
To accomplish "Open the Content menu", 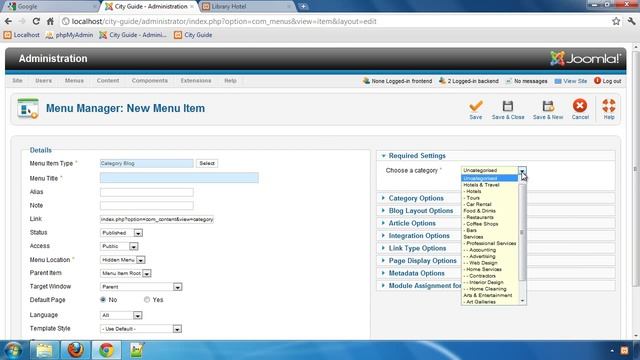I will point(108,81).
